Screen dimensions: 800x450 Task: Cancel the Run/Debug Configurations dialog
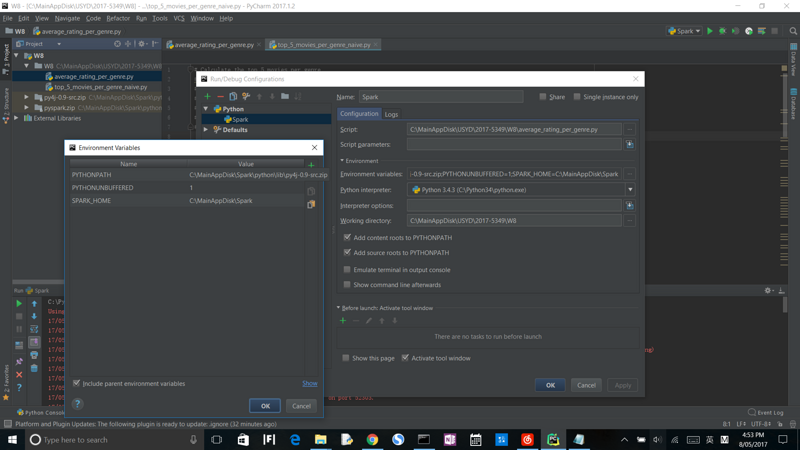586,385
